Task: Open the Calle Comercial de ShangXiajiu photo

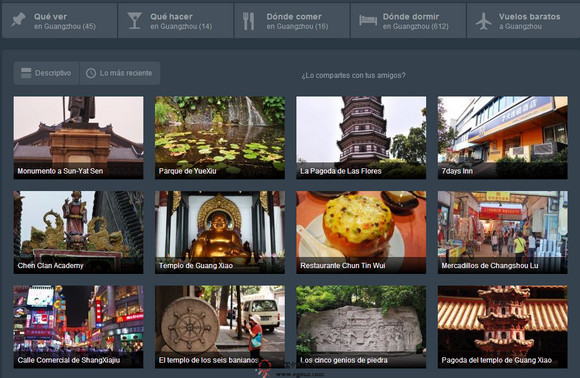Action: [x=78, y=327]
